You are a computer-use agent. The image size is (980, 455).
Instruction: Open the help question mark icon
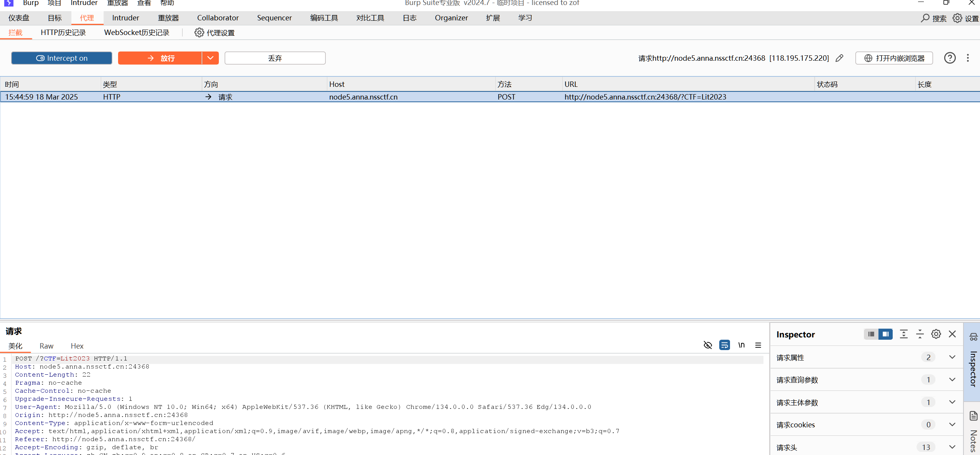pyautogui.click(x=950, y=58)
